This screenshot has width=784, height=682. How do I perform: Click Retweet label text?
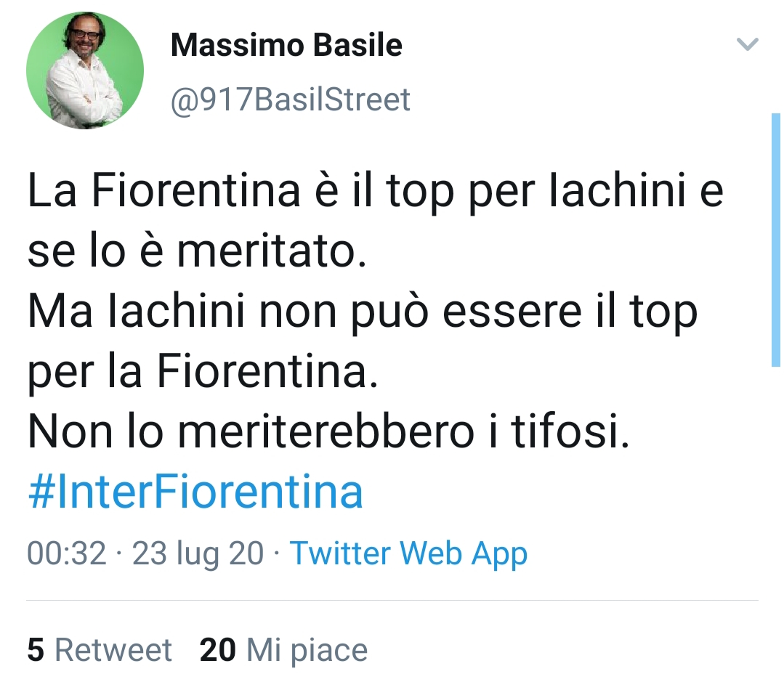coord(116,649)
